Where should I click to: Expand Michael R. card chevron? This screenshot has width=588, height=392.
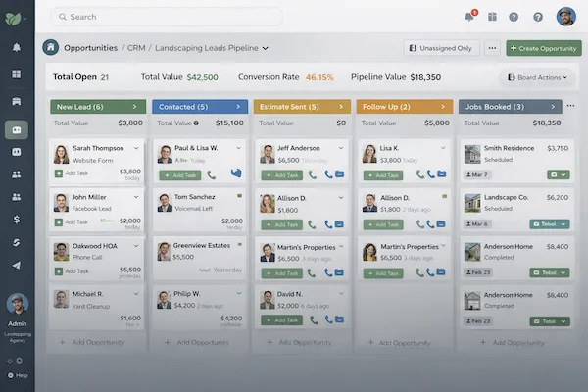[x=136, y=294]
